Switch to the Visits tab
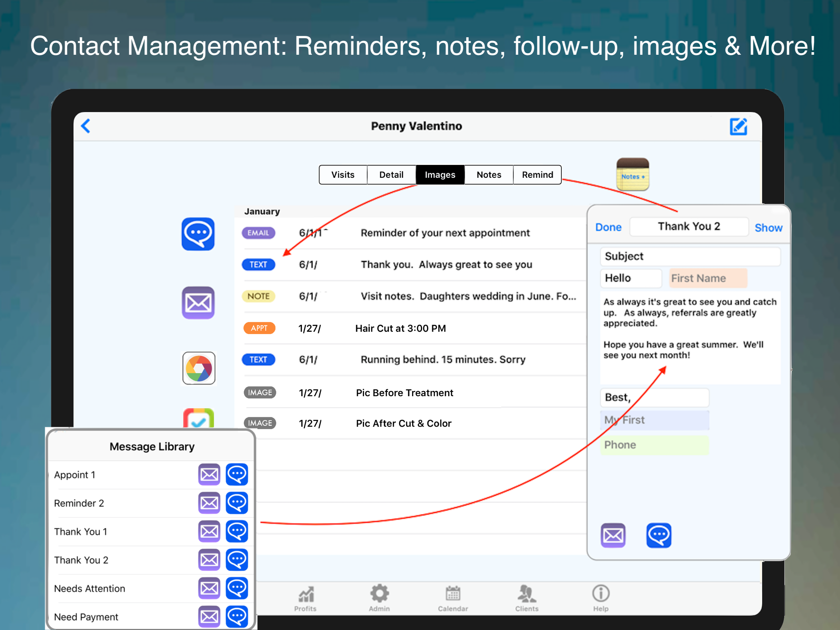The height and width of the screenshot is (630, 840). pyautogui.click(x=343, y=175)
